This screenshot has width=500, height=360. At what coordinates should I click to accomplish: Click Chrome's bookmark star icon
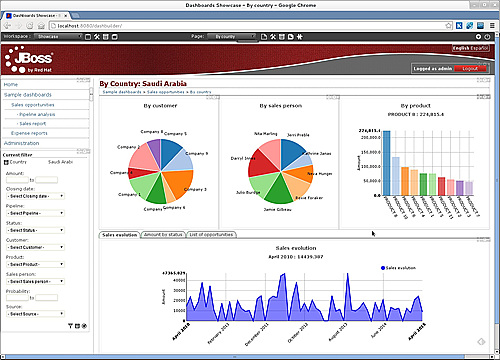(x=449, y=26)
